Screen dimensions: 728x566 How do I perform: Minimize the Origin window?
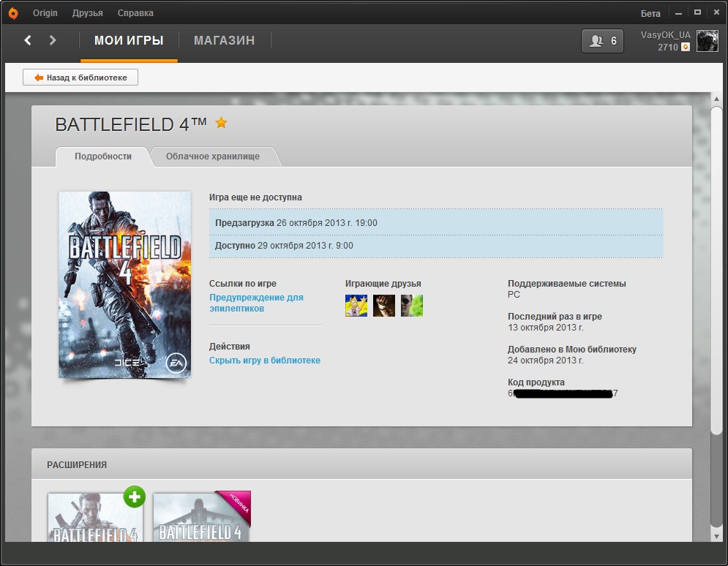[x=678, y=13]
